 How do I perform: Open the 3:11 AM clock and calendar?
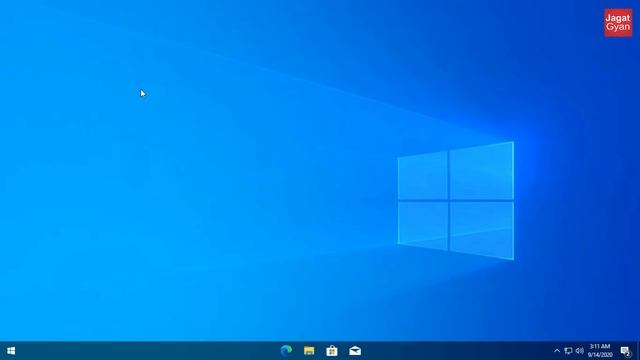[x=600, y=351]
